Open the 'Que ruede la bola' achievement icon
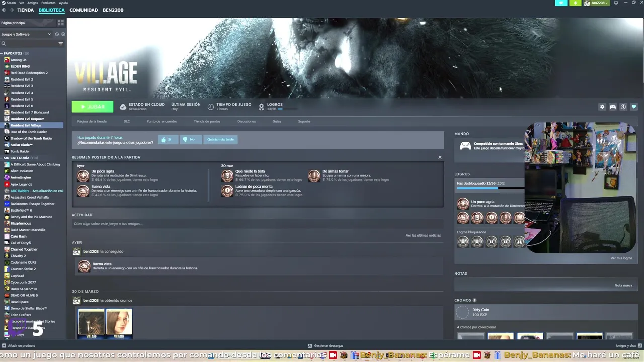Screen dimensions: 644x362 [x=227, y=175]
